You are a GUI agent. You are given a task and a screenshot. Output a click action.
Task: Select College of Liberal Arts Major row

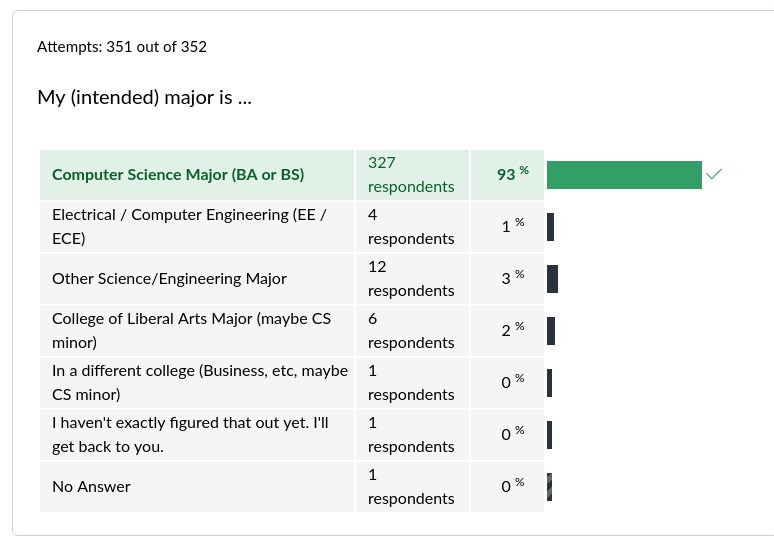point(292,331)
